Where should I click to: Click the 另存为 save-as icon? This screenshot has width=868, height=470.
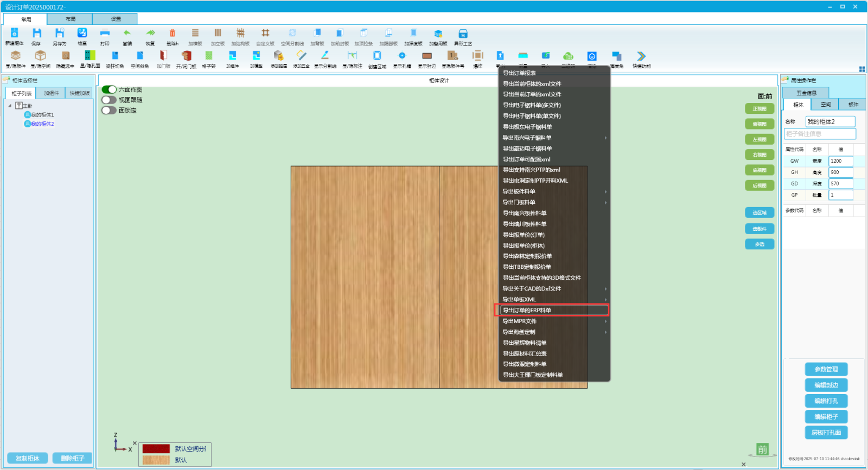[x=60, y=34]
